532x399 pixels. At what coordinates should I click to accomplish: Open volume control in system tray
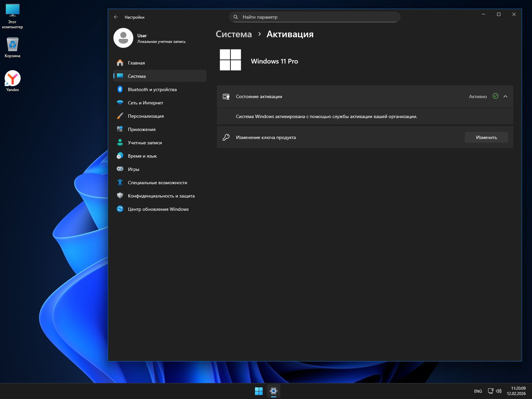coord(499,391)
